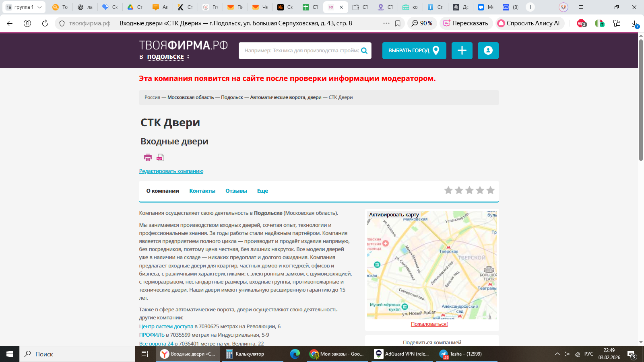Image resolution: width=644 pixels, height=362 pixels.
Task: Switch to the 'То' browser tab
Action: [60, 7]
